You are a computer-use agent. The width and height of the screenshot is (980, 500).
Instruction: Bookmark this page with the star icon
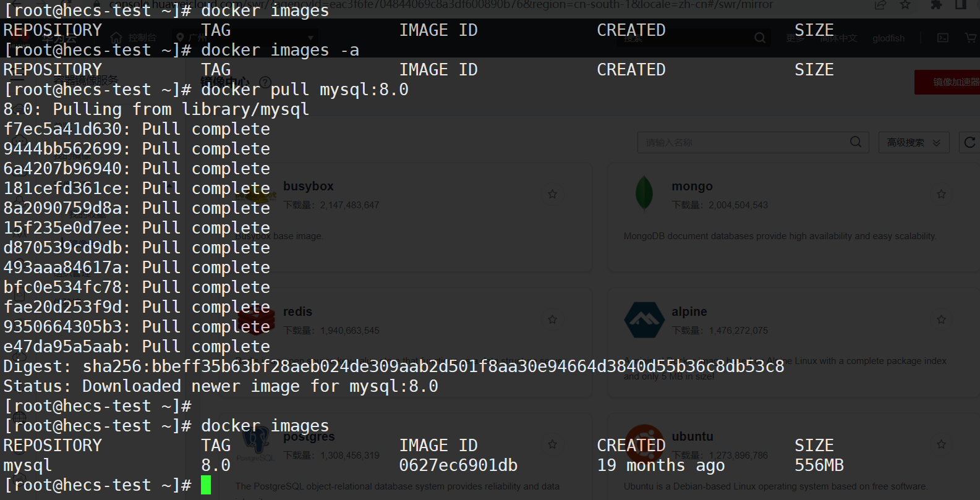pos(905,5)
